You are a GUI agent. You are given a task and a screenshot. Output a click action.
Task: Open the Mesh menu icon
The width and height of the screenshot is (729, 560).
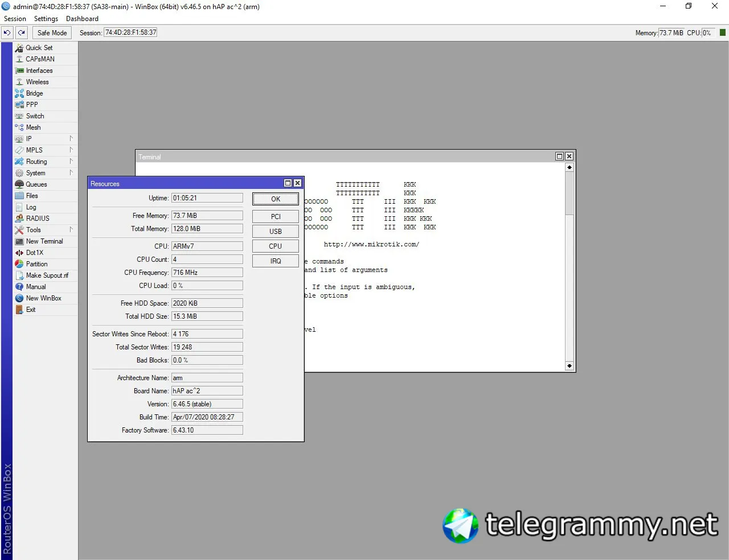[19, 127]
